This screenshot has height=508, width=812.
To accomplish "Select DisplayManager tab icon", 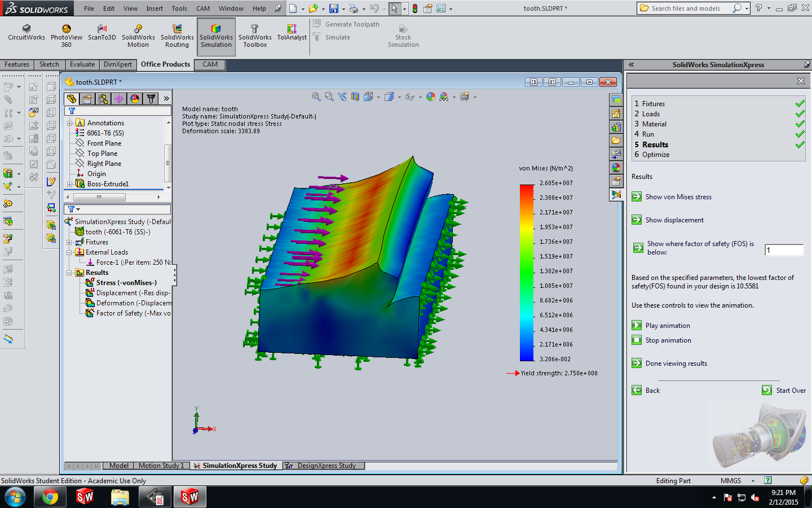I will click(135, 99).
